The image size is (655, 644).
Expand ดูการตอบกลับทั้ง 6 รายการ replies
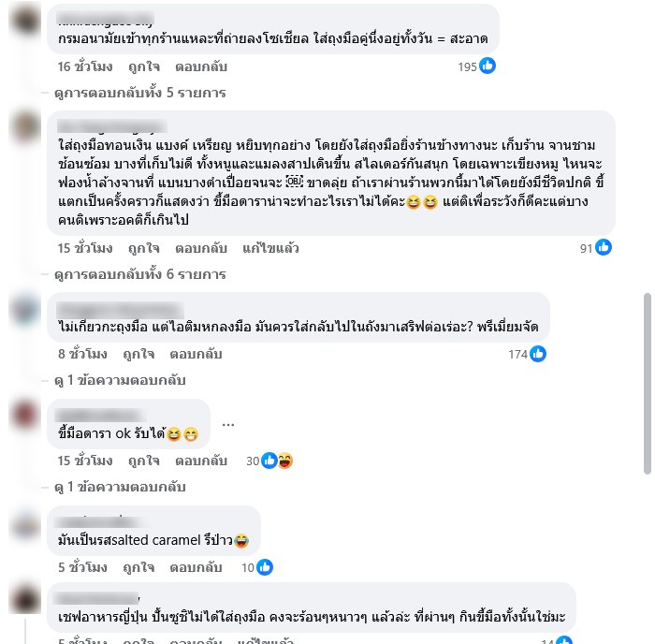[140, 274]
